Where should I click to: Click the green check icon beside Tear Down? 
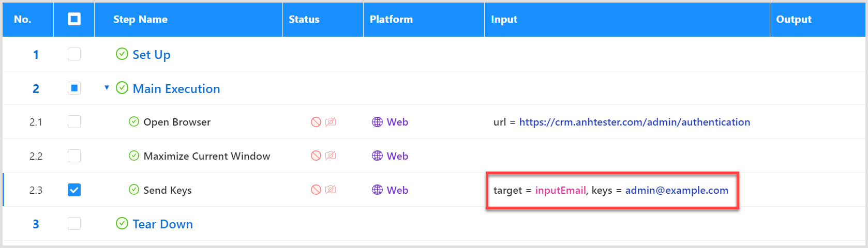point(122,223)
